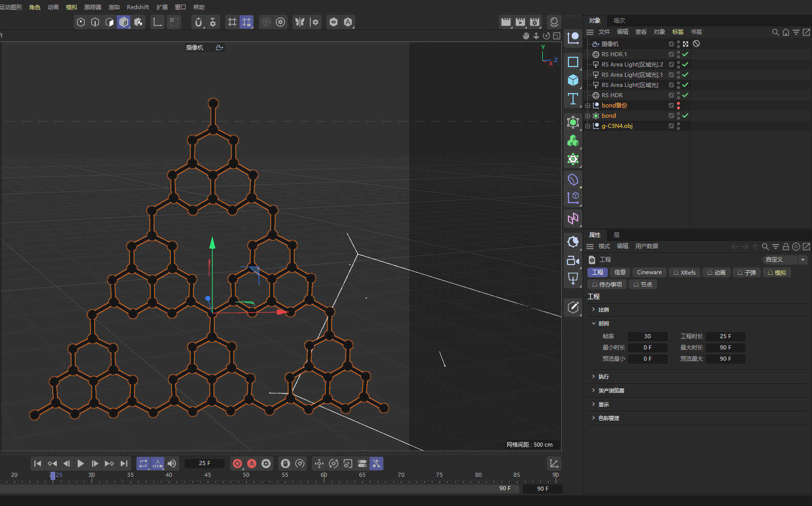The image size is (812, 506).
Task: Open the Edit Render Settings icon
Action: (535, 22)
